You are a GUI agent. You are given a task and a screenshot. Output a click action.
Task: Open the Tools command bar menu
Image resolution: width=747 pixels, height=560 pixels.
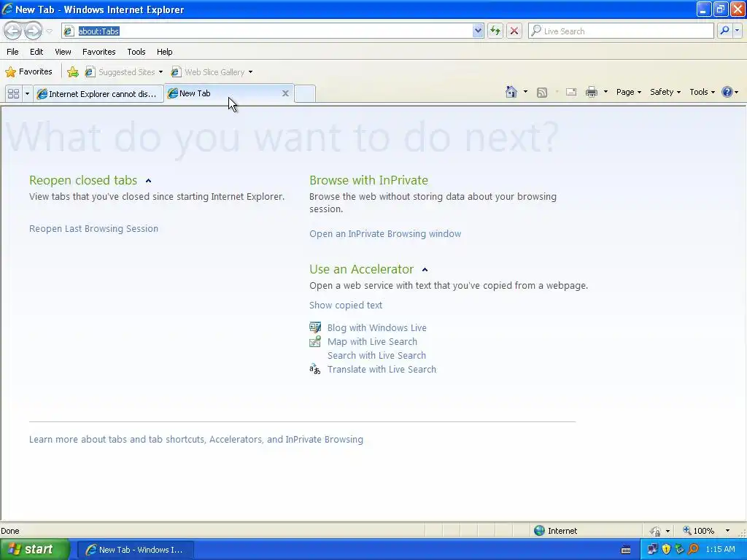702,92
